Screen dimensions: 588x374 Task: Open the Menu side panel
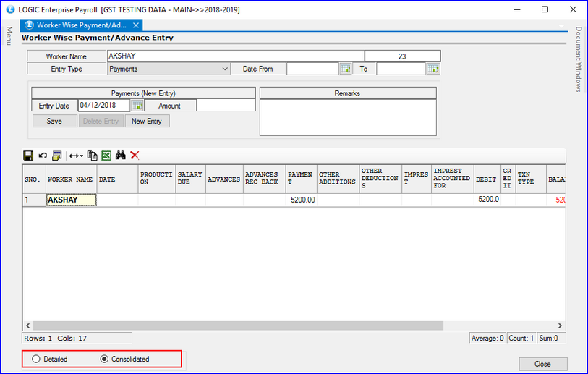pyautogui.click(x=9, y=35)
